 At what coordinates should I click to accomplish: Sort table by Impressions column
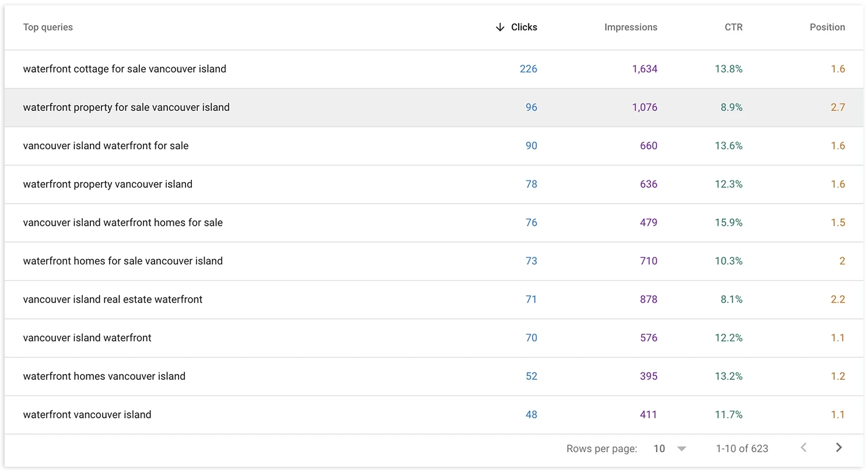coord(631,27)
